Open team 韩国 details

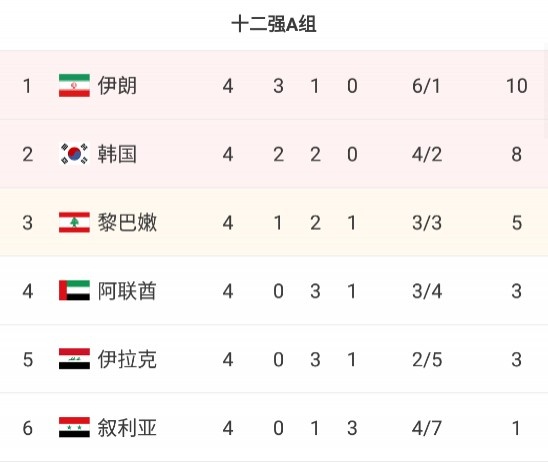(117, 154)
